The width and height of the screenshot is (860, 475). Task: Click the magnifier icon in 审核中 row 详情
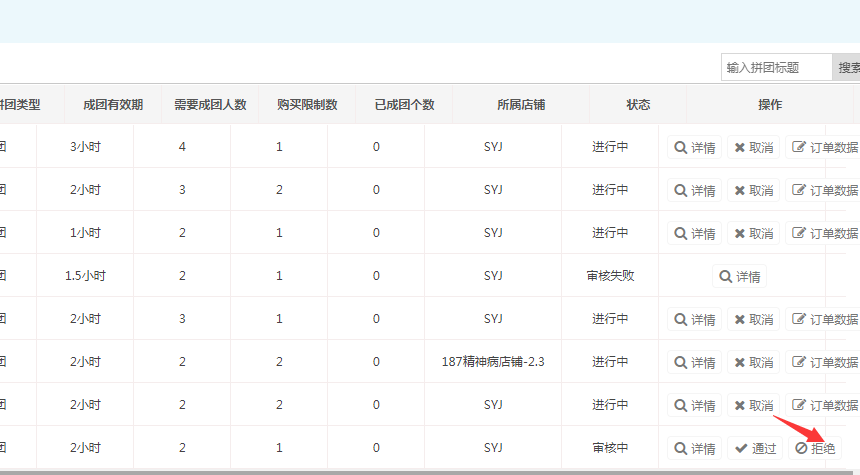[681, 449]
